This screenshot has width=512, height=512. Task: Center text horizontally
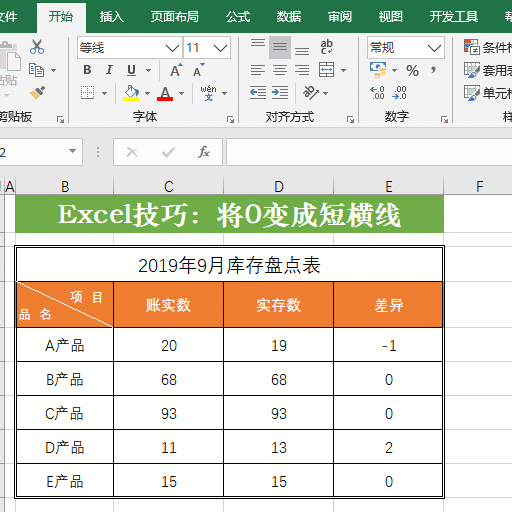pyautogui.click(x=280, y=70)
